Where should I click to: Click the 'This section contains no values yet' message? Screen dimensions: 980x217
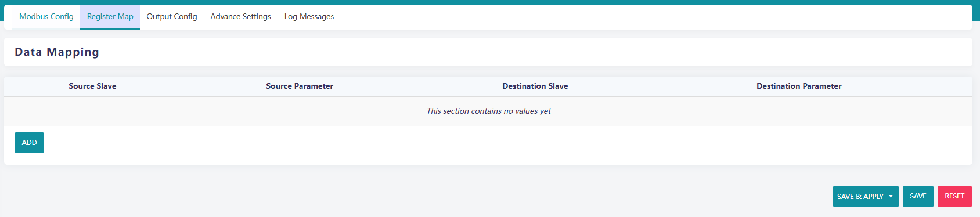pyautogui.click(x=489, y=111)
